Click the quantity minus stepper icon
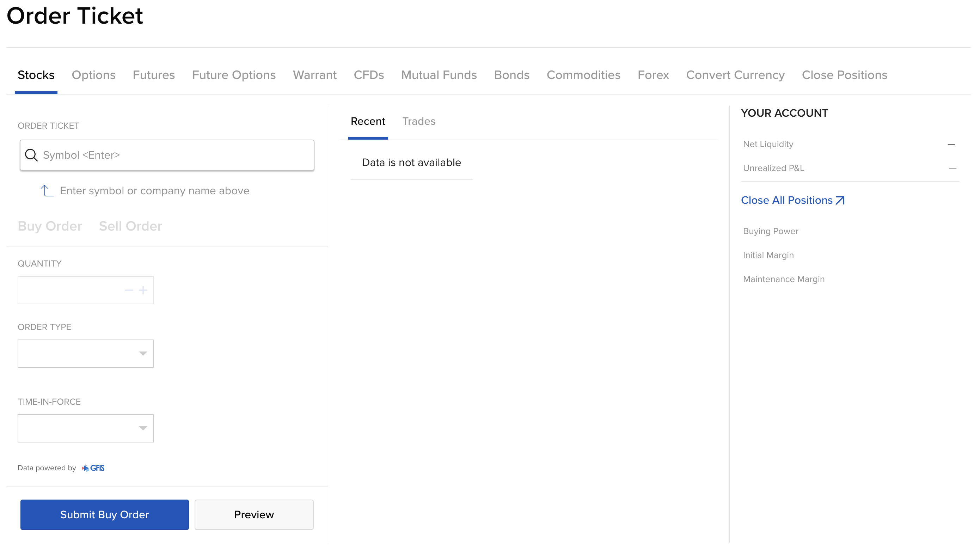This screenshot has width=980, height=550. [129, 291]
